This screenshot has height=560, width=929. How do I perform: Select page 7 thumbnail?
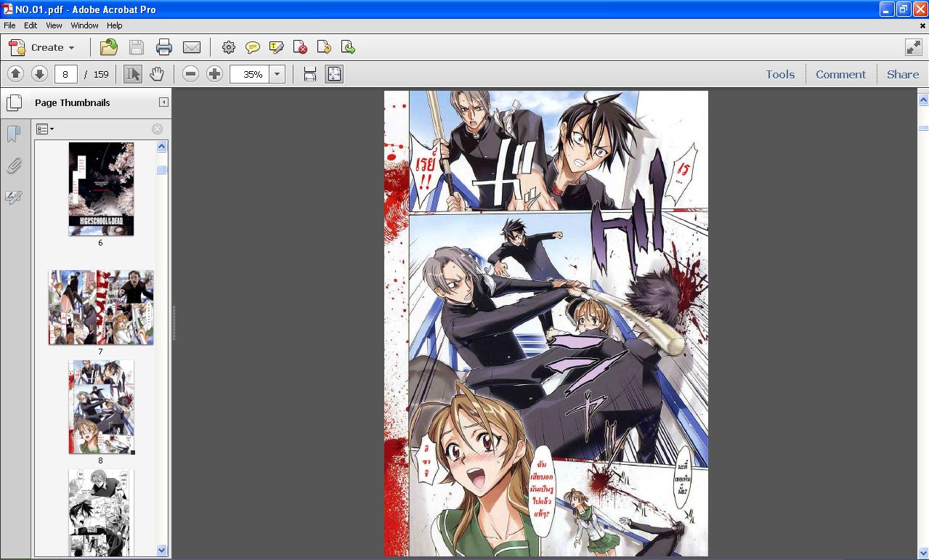tap(101, 308)
